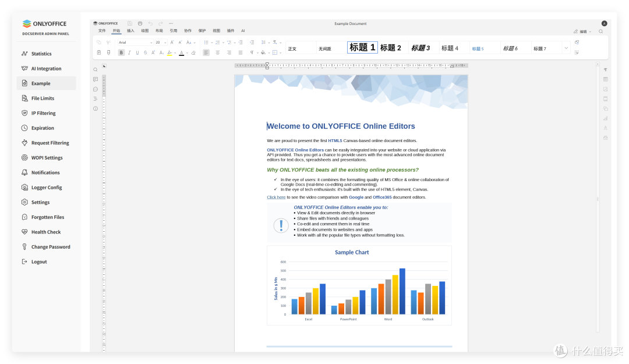The image size is (629, 364).
Task: Toggle Strikethrough formatting
Action: [145, 52]
